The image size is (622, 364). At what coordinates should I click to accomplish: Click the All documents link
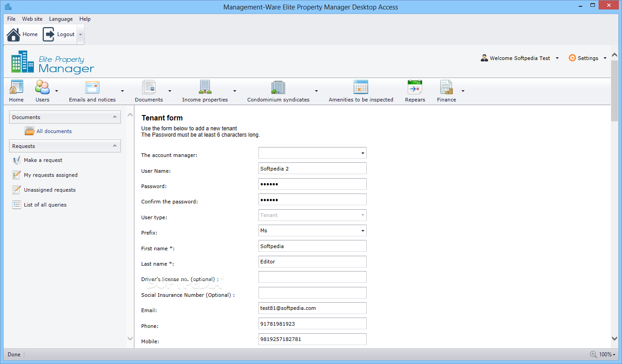point(54,131)
